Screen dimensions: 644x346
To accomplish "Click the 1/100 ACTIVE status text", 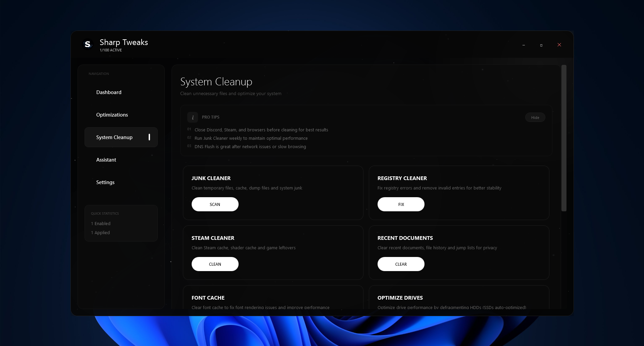I will click(x=111, y=50).
